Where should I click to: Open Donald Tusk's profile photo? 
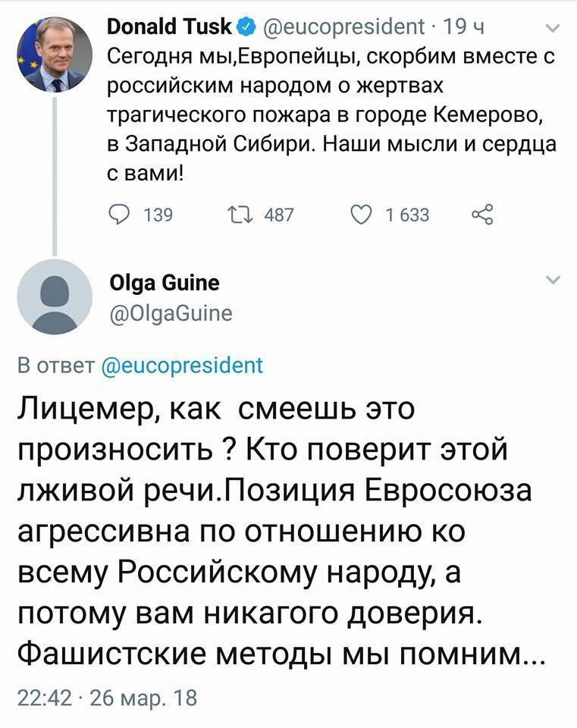coord(54,55)
